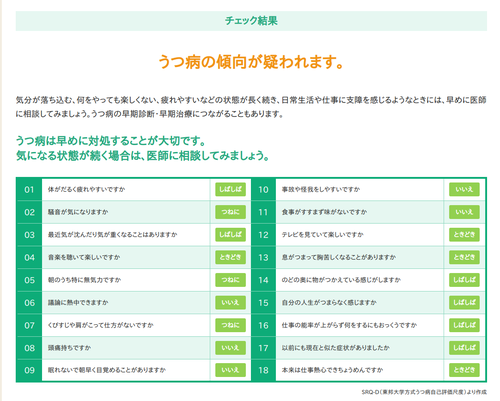Click the question number 02 cell
This screenshot has height=401, width=500.
[29, 212]
